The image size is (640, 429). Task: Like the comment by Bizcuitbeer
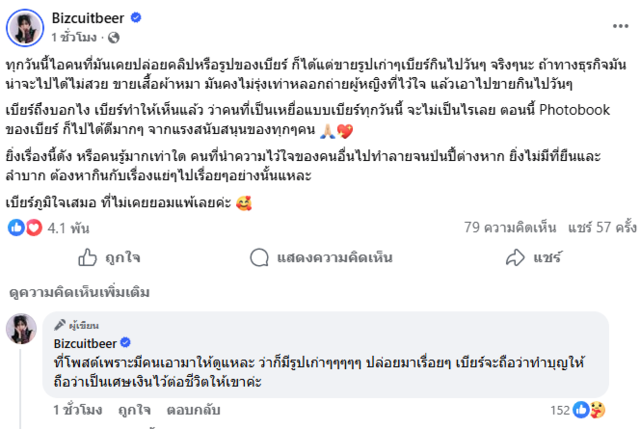tap(133, 410)
